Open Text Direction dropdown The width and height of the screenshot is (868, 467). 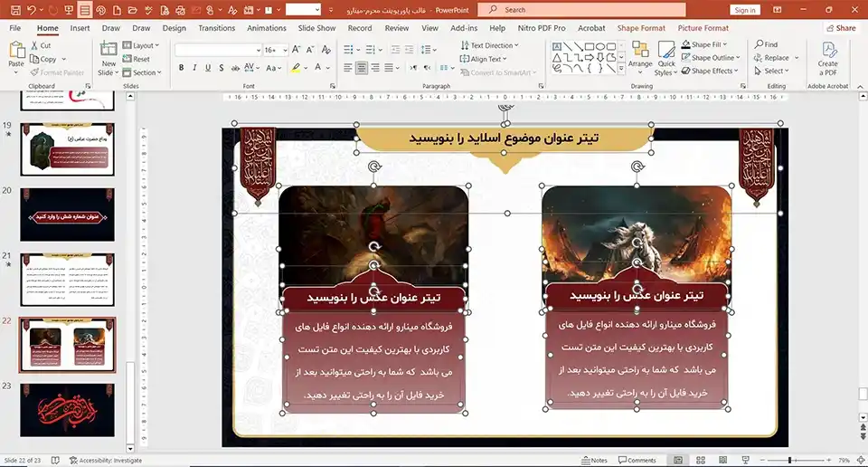point(489,45)
